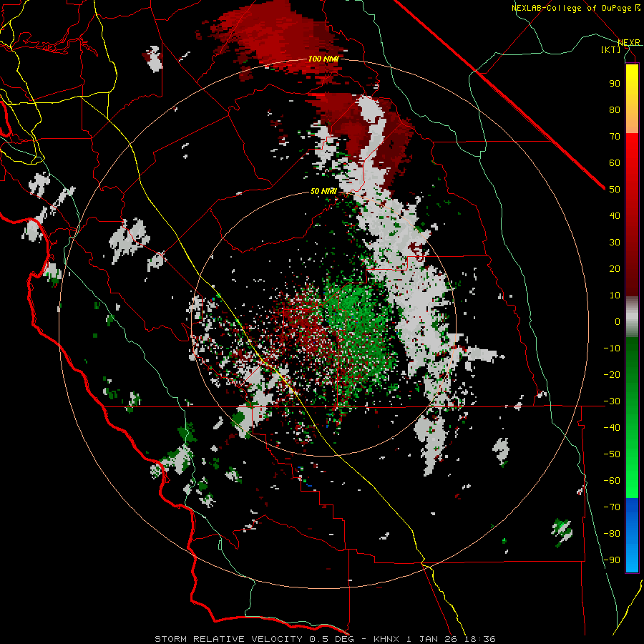Click the -60 value on velocity scale

point(612,481)
